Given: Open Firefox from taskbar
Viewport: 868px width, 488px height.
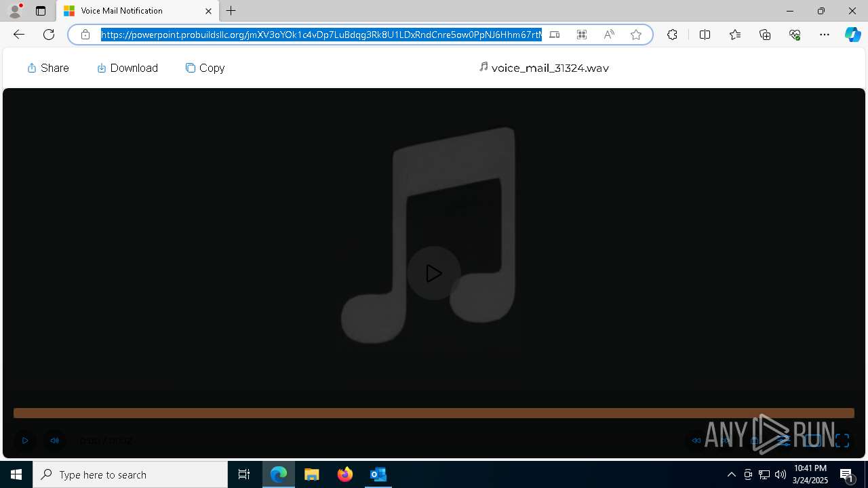Looking at the screenshot, I should 345,474.
